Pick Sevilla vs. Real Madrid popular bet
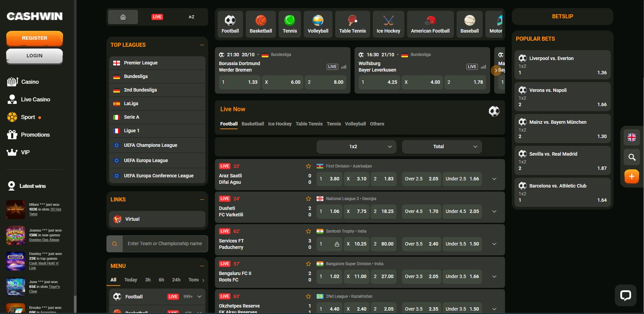The width and height of the screenshot is (644, 314). tap(563, 160)
